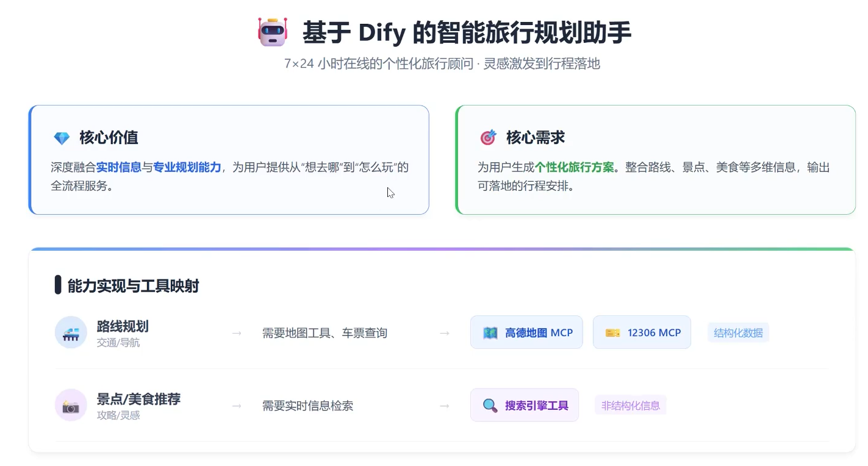Click the 能力实现与工具映射 heading
868x466 pixels.
pyautogui.click(x=134, y=285)
